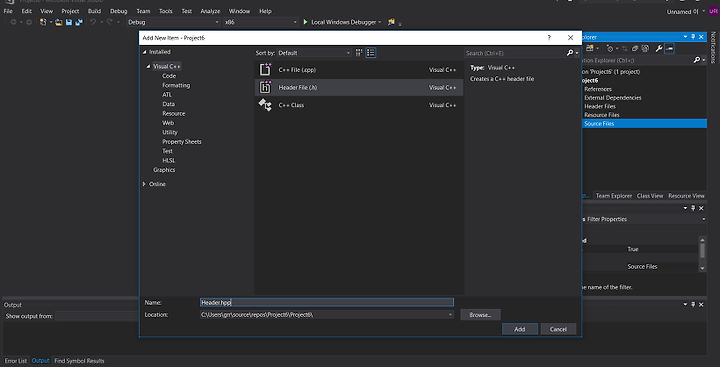Click the Properties panel vertical scrollbar
The width and height of the screenshot is (720, 367).
702,254
